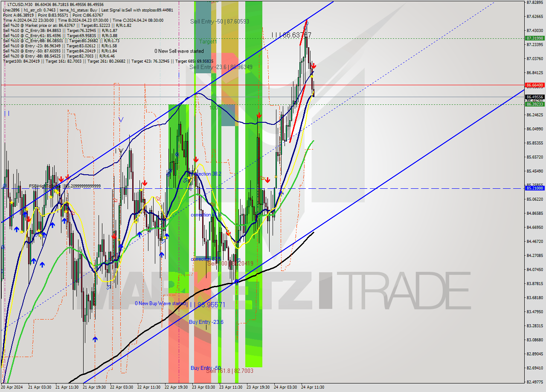Screen dimensions: 546x392
Task: Click the '21 Apr 19:30' time axis label
Action: click(x=94, y=387)
